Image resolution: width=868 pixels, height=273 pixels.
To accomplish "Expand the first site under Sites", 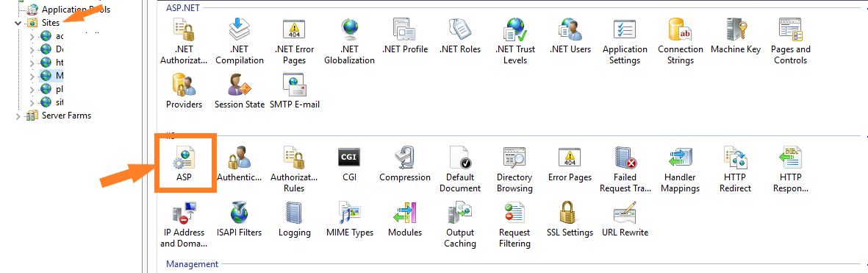I will point(32,37).
